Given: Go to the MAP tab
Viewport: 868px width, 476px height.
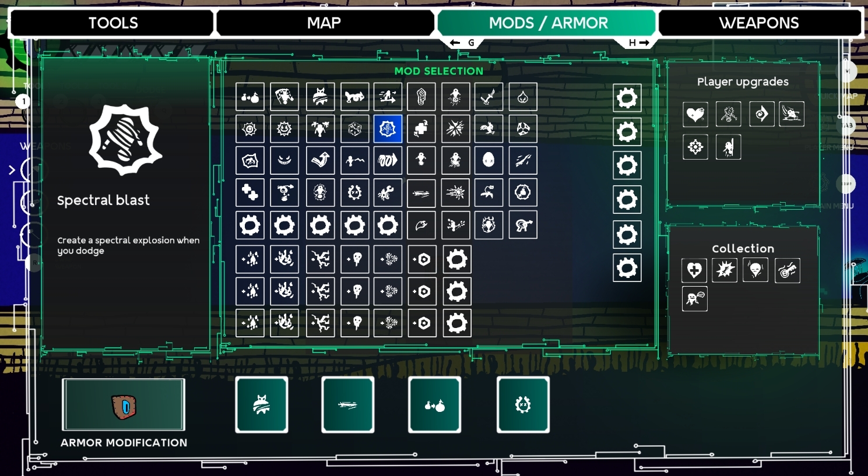Looking at the screenshot, I should pos(324,23).
